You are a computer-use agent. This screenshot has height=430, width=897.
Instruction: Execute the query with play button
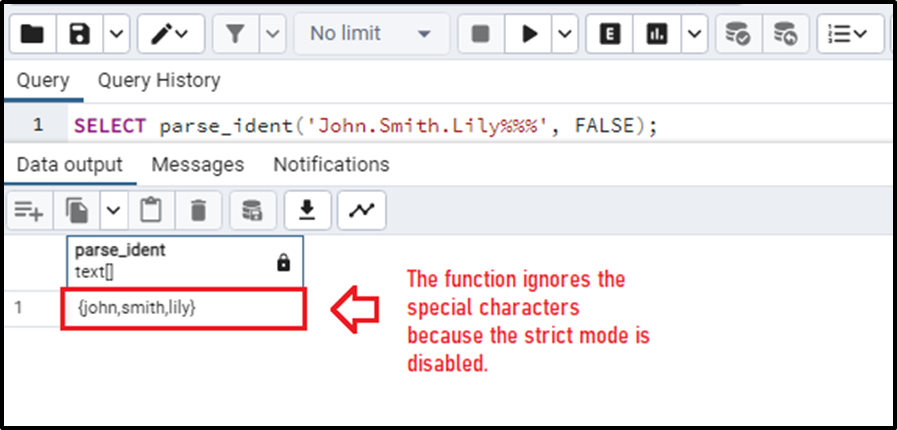click(530, 34)
